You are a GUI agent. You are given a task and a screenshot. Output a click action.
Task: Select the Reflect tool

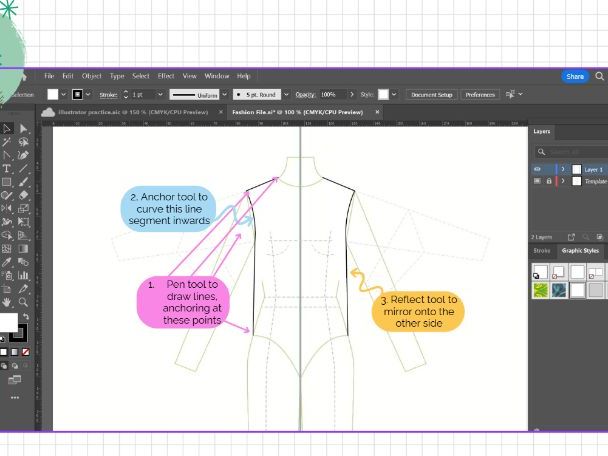(x=7, y=209)
